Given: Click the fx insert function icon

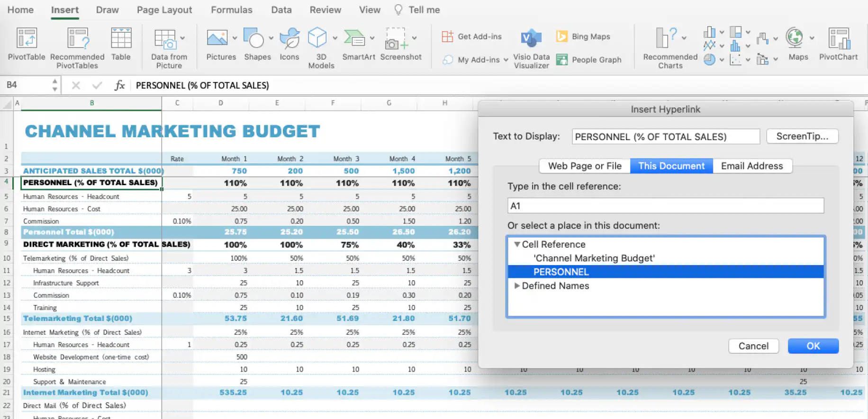Looking at the screenshot, I should tap(119, 85).
